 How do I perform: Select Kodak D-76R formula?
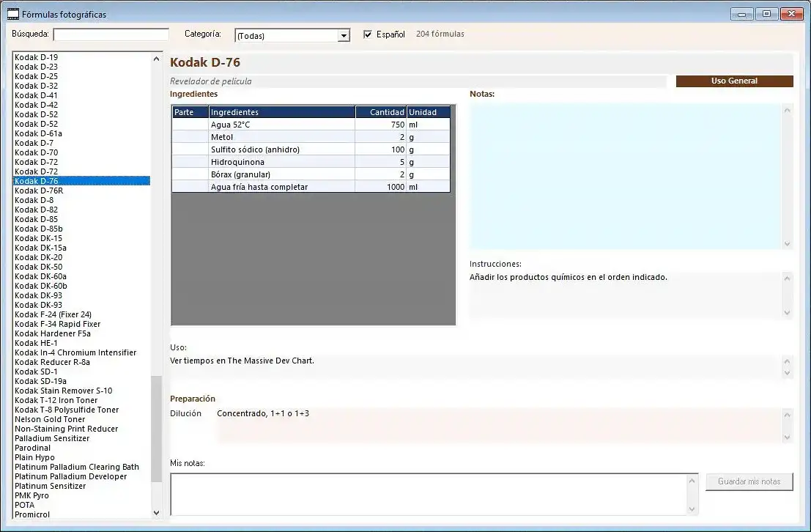tap(81, 191)
